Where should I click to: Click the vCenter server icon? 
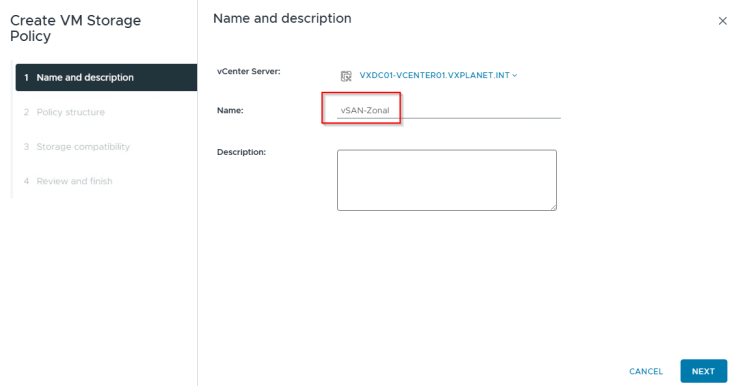pos(346,76)
